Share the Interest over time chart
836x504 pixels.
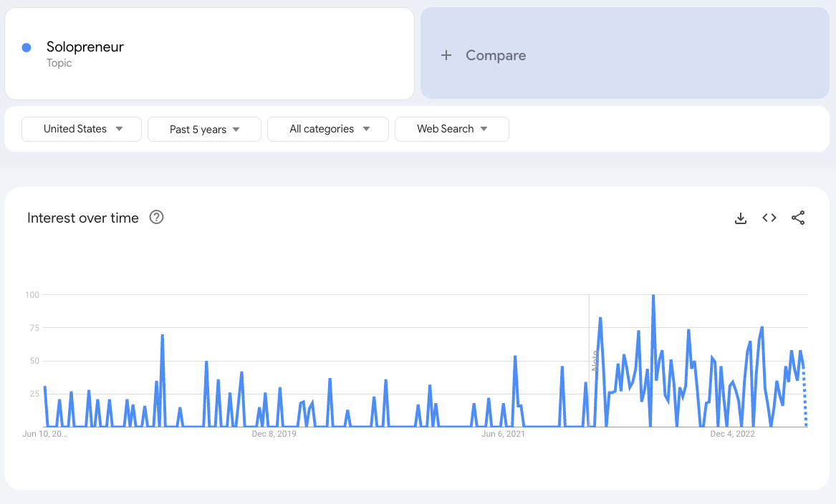(x=798, y=218)
